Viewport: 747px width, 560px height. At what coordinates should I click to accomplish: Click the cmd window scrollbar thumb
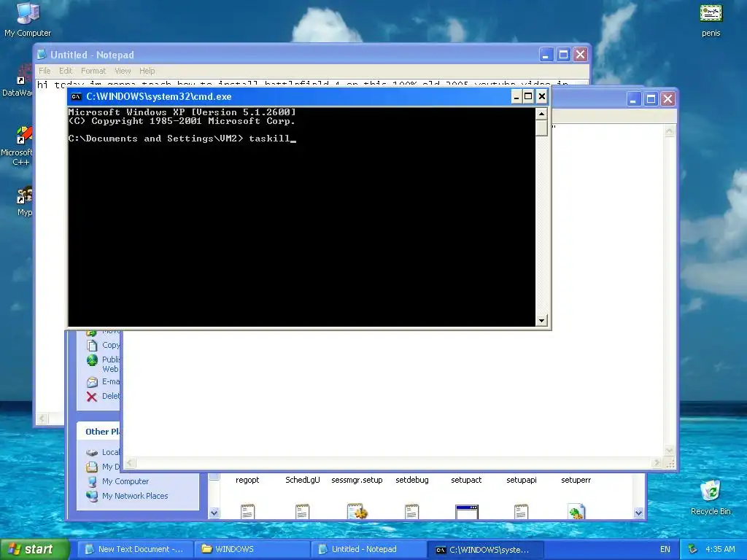541,128
